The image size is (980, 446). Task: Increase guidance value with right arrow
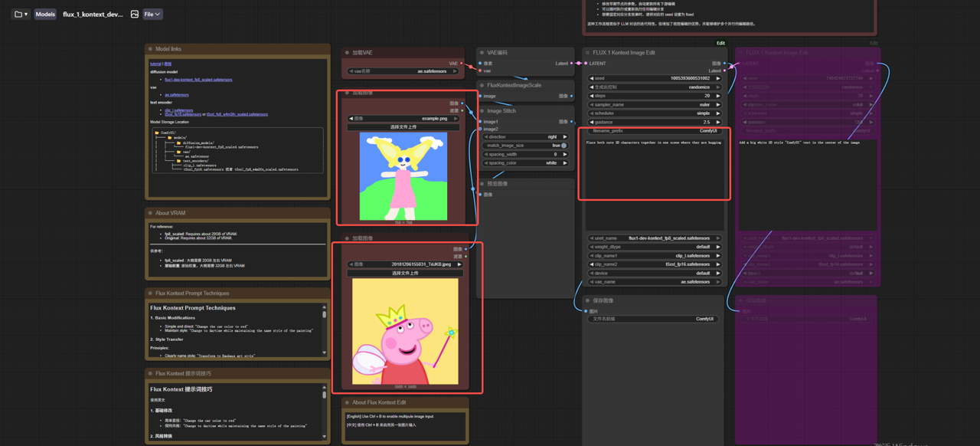(717, 122)
